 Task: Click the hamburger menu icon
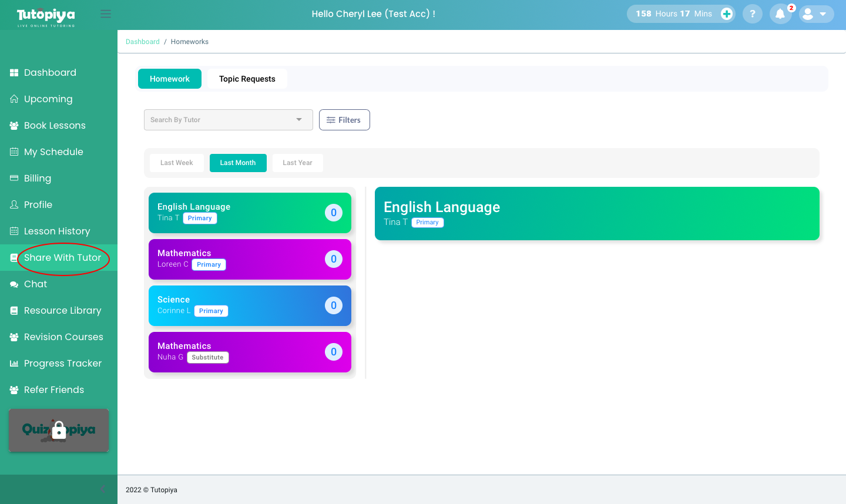106,14
